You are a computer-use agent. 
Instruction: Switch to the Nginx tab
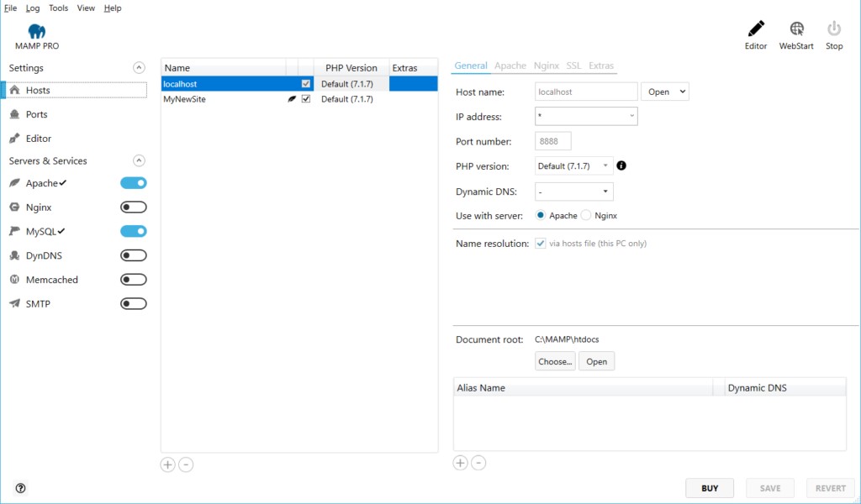pos(547,66)
